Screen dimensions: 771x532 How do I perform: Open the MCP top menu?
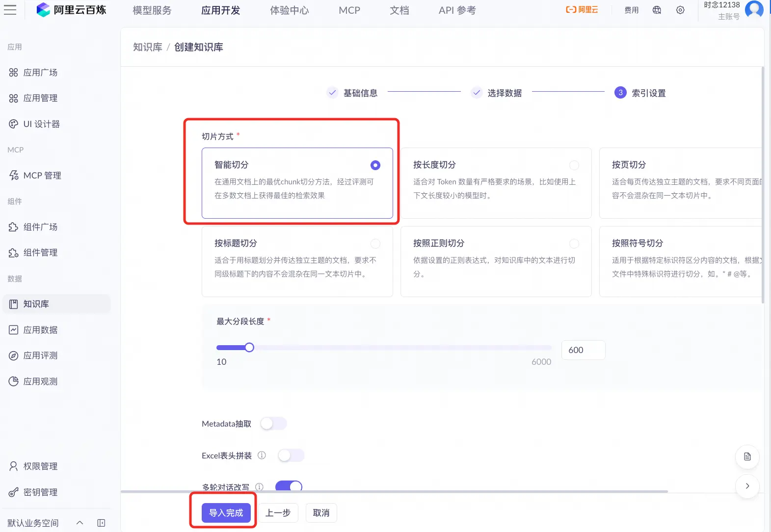349,10
